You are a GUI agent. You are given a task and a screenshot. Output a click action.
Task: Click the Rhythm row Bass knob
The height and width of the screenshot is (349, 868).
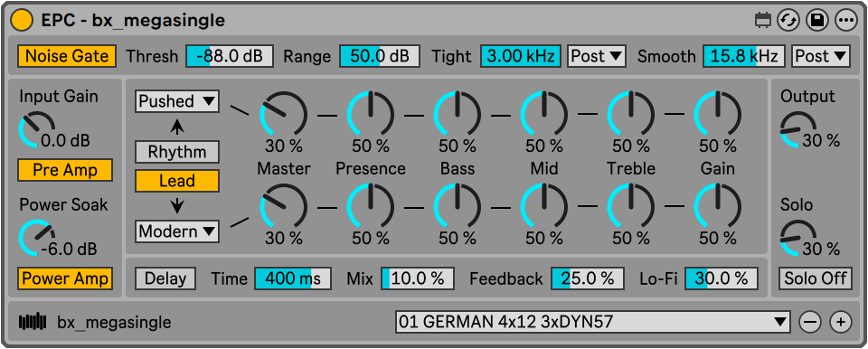tap(458, 114)
